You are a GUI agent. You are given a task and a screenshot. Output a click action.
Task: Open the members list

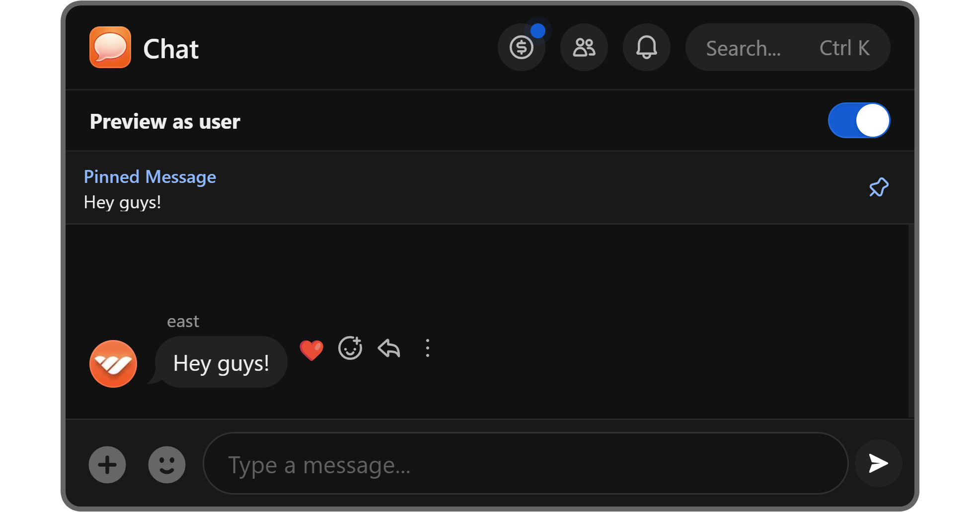584,47
